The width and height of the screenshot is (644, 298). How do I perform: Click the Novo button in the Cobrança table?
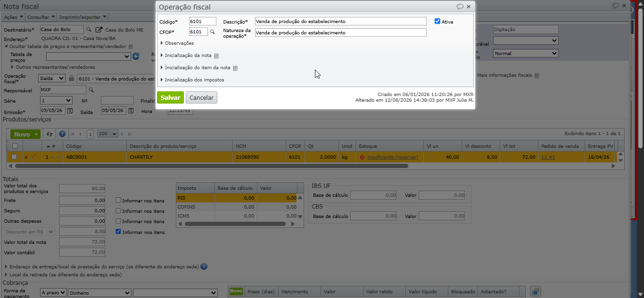(236, 291)
